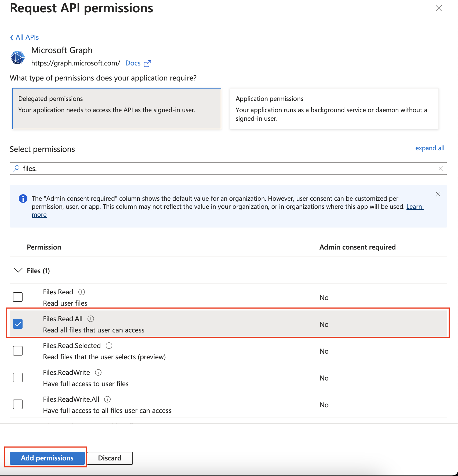Select Delegated permissions type
458x476 pixels.
pos(117,109)
